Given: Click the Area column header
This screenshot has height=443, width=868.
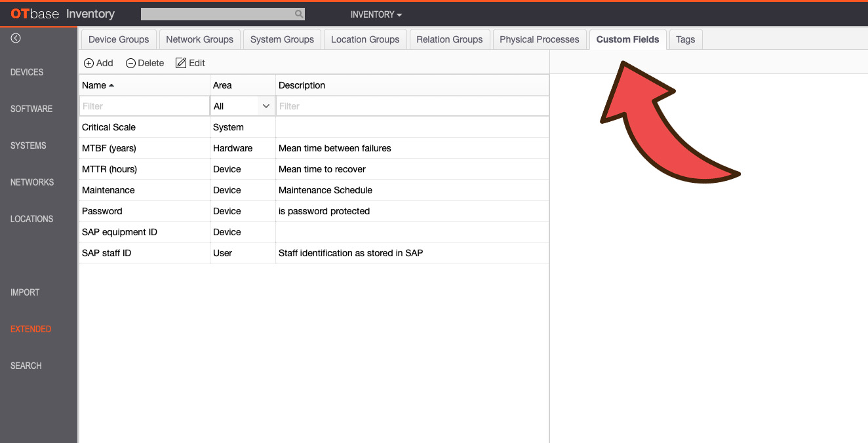Looking at the screenshot, I should (x=243, y=85).
